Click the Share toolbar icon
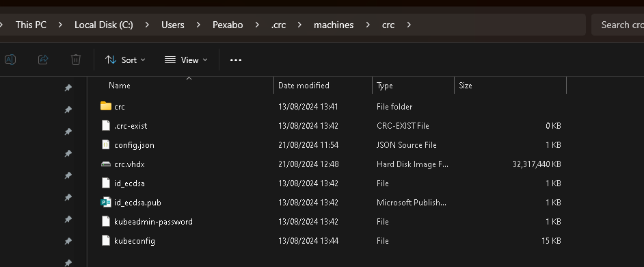The height and width of the screenshot is (267, 644). [43, 60]
